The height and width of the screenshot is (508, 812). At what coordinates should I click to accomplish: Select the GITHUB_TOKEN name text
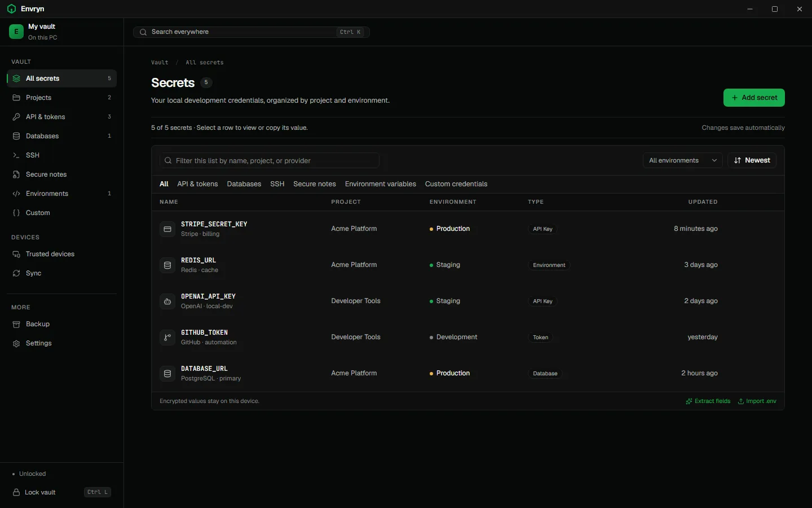coord(204,332)
